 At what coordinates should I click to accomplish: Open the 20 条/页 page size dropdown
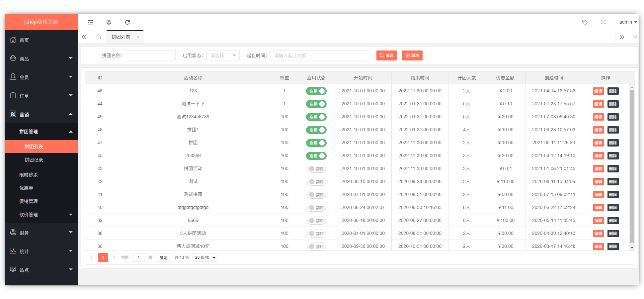tap(205, 257)
